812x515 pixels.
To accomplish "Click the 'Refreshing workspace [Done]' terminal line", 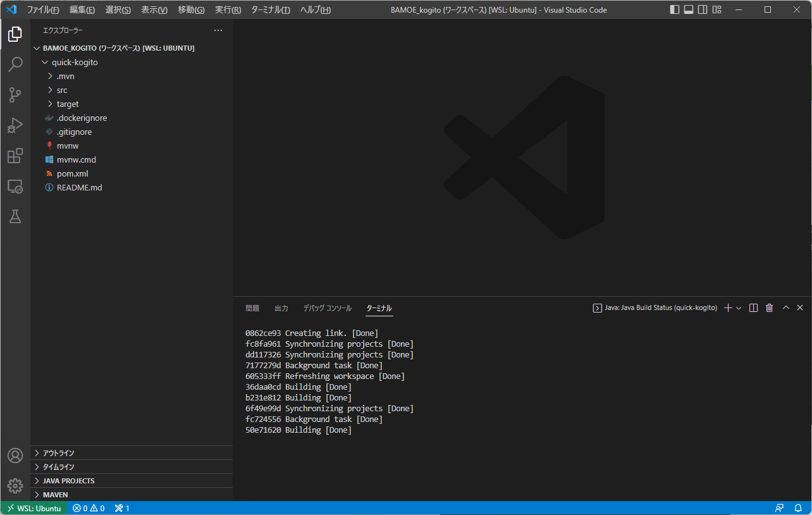I will pos(325,376).
